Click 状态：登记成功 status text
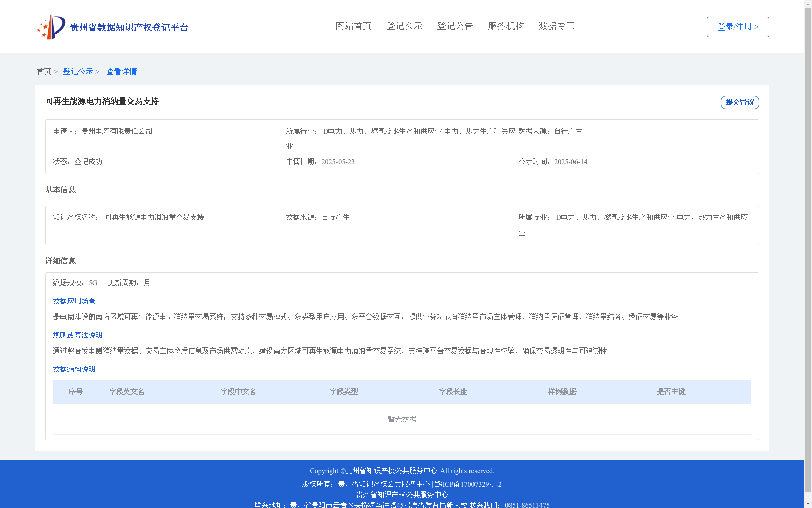Viewport: 812px width, 508px height. (78, 162)
